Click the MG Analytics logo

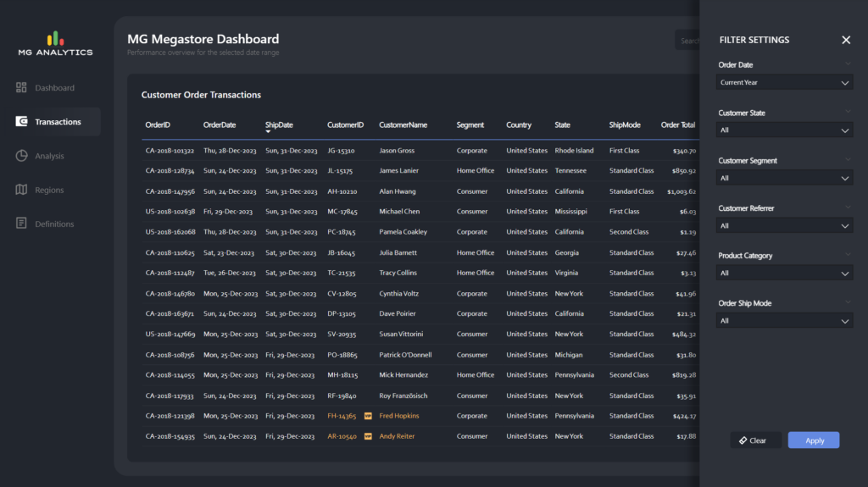(x=55, y=44)
